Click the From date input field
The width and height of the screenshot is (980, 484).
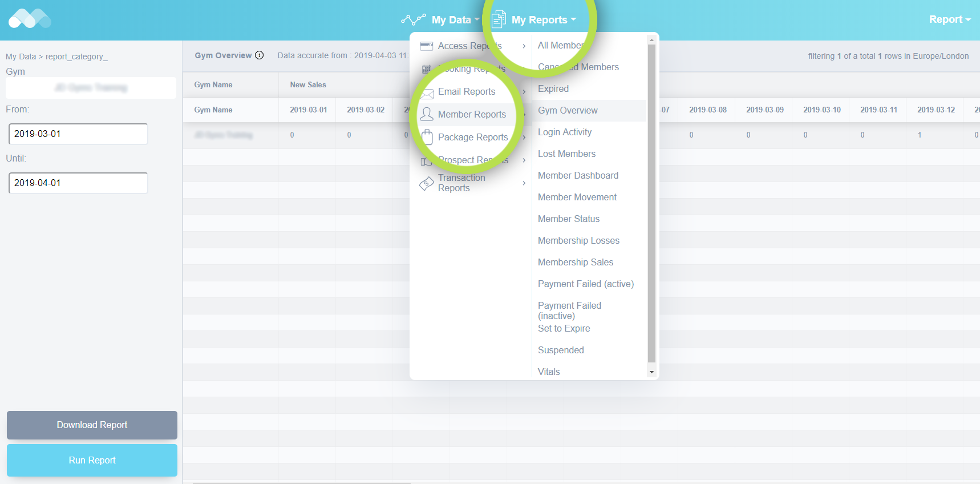pos(78,134)
